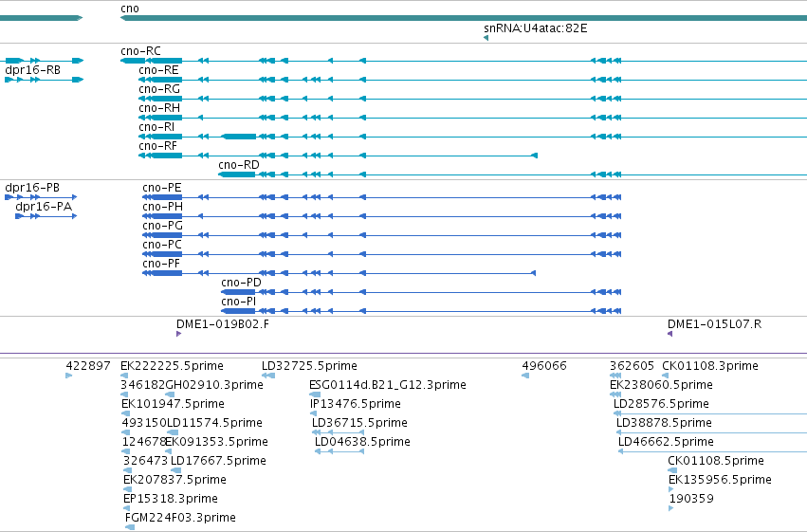Select the dpr16-PB protein label
Screen dimensions: 807x532
tap(32, 188)
